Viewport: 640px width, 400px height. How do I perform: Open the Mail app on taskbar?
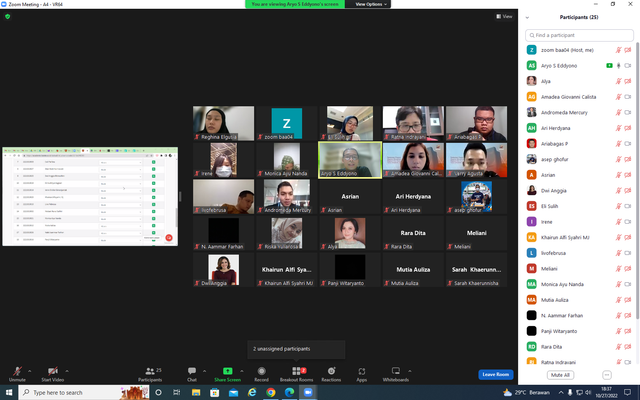pyautogui.click(x=233, y=393)
